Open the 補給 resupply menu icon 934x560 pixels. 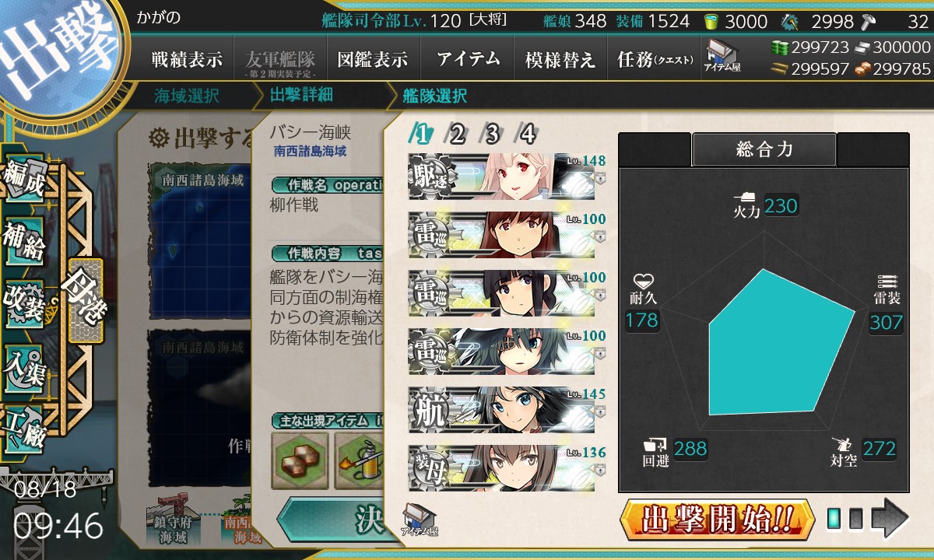pyautogui.click(x=24, y=243)
